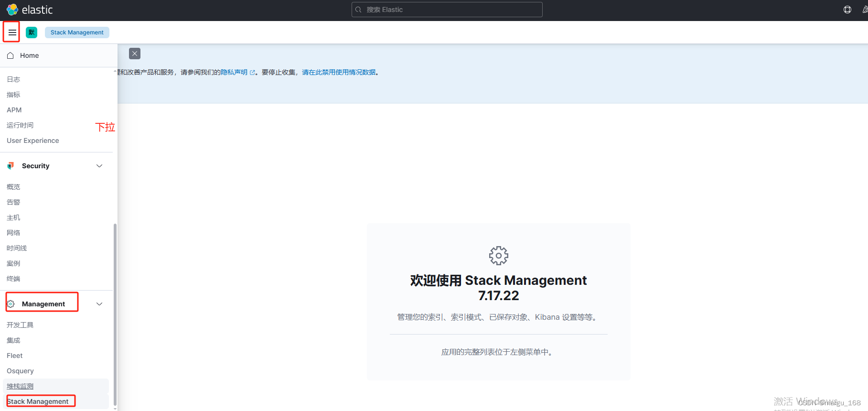
Task: Open the green space avatar
Action: click(x=32, y=32)
